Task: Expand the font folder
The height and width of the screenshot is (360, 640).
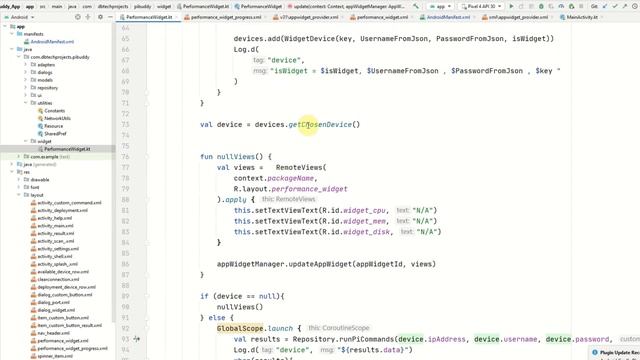Action: point(19,187)
